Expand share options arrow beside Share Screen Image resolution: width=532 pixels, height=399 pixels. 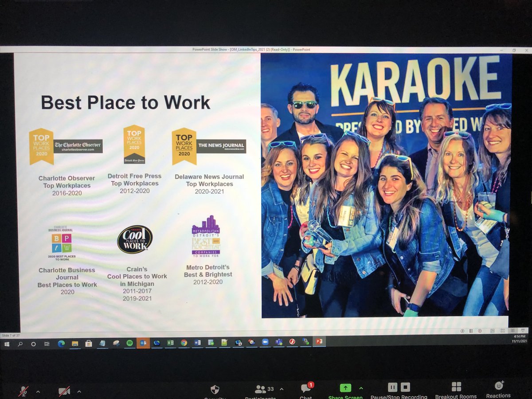click(361, 388)
